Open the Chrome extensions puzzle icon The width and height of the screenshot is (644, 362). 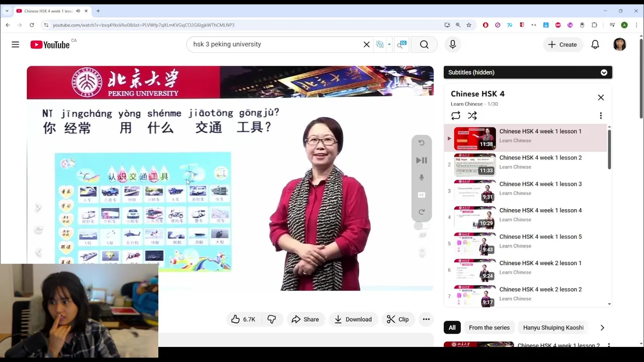(x=594, y=25)
